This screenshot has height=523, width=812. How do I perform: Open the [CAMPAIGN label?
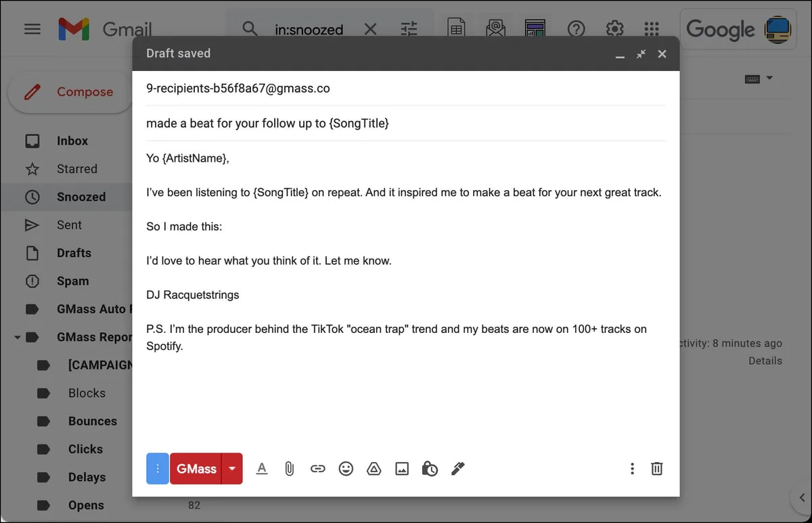coord(100,365)
